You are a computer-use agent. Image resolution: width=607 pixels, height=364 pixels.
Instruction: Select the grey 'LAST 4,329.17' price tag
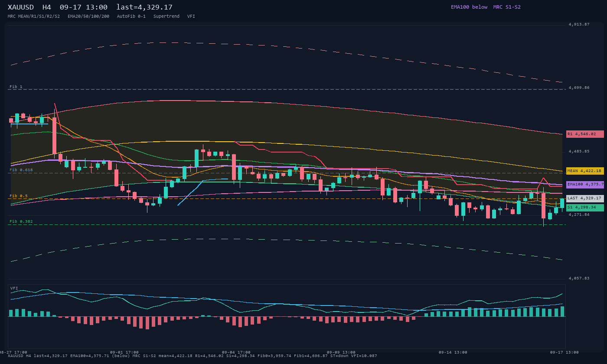[x=585, y=198]
